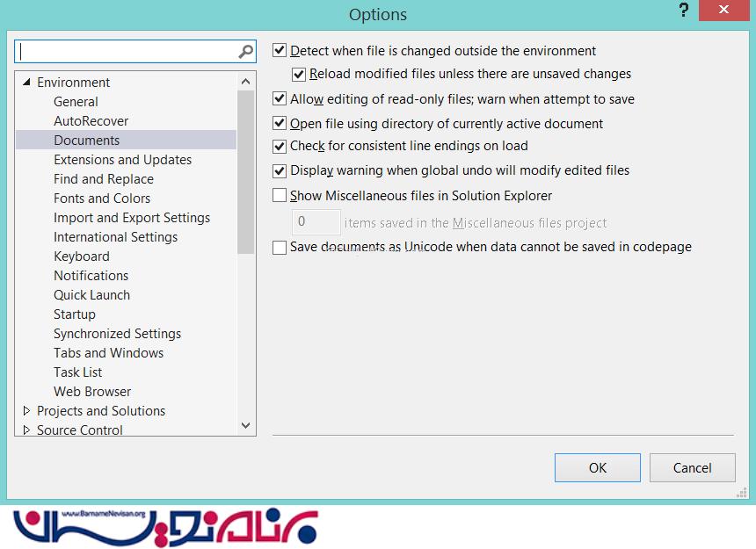This screenshot has width=756, height=549.
Task: Enable Save documents as Unicode checkbox
Action: pos(280,247)
